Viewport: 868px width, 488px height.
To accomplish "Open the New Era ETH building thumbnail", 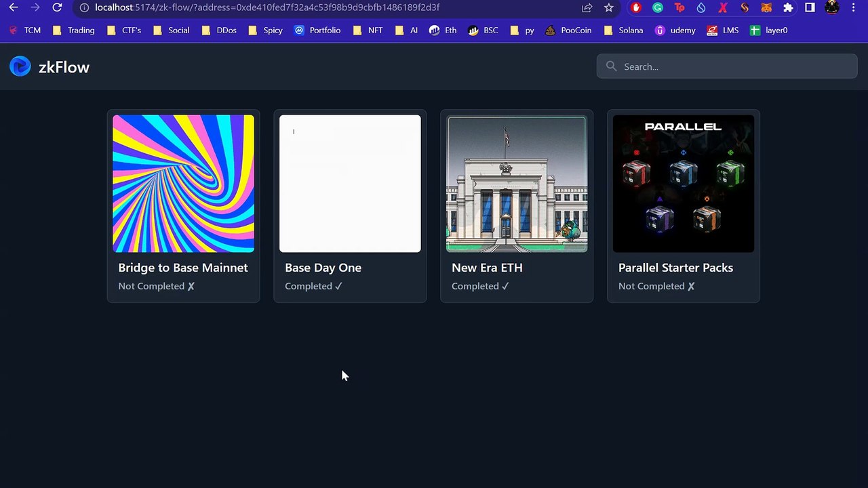I will click(x=517, y=184).
